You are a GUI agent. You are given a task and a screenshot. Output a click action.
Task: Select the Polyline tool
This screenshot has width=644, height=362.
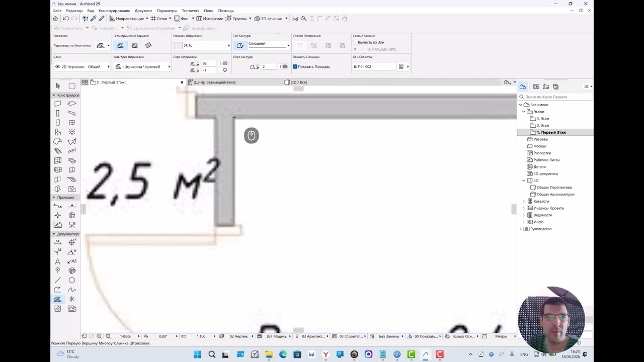click(58, 290)
